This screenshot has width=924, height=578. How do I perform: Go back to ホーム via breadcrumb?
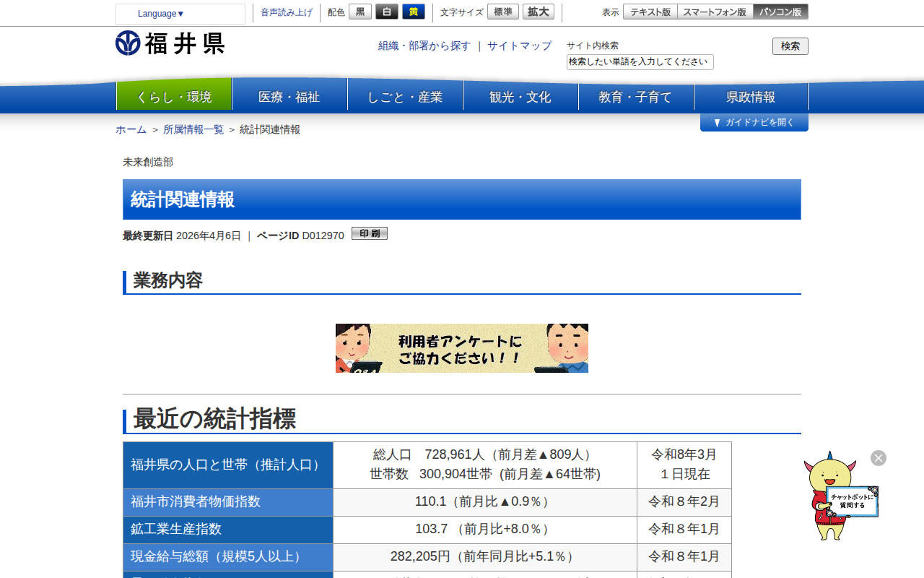(x=130, y=129)
